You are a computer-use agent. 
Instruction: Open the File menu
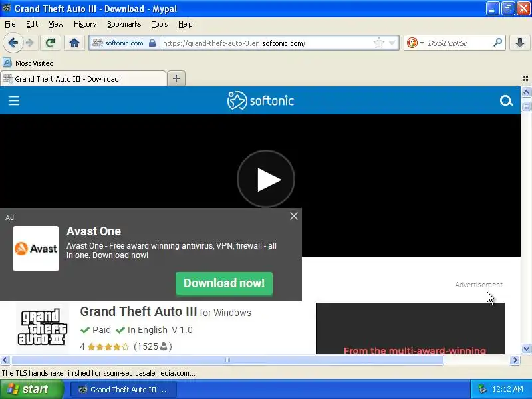pyautogui.click(x=10, y=24)
